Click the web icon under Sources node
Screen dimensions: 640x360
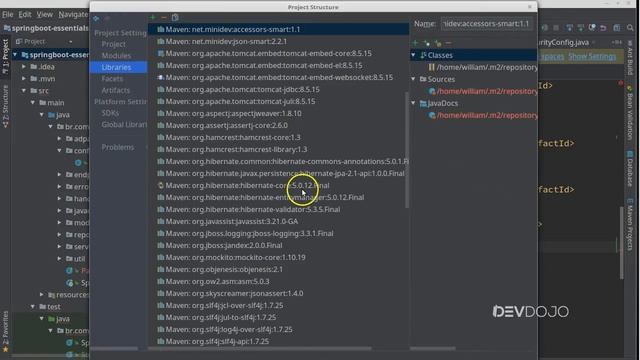click(432, 91)
